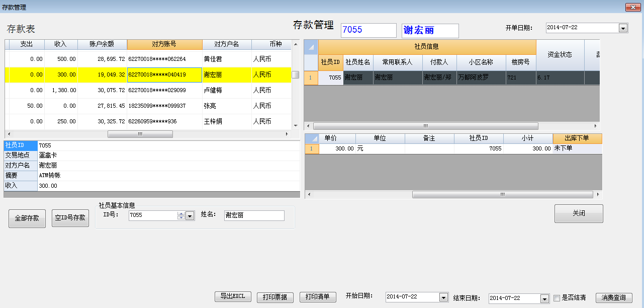Click the 账户余额 column header
This screenshot has height=308, width=644.
click(x=103, y=44)
